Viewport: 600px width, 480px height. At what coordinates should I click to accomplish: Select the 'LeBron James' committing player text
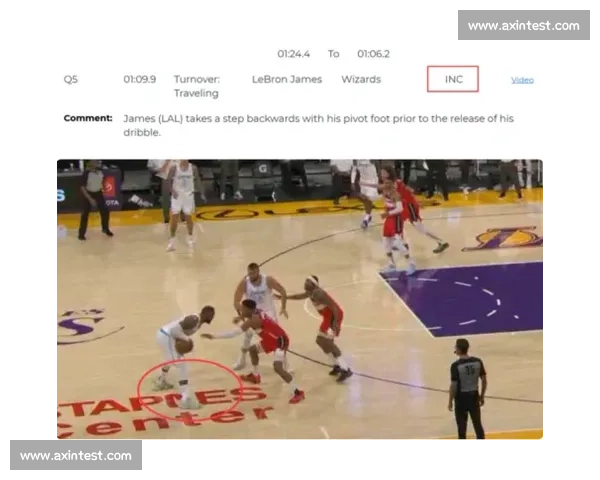click(287, 79)
